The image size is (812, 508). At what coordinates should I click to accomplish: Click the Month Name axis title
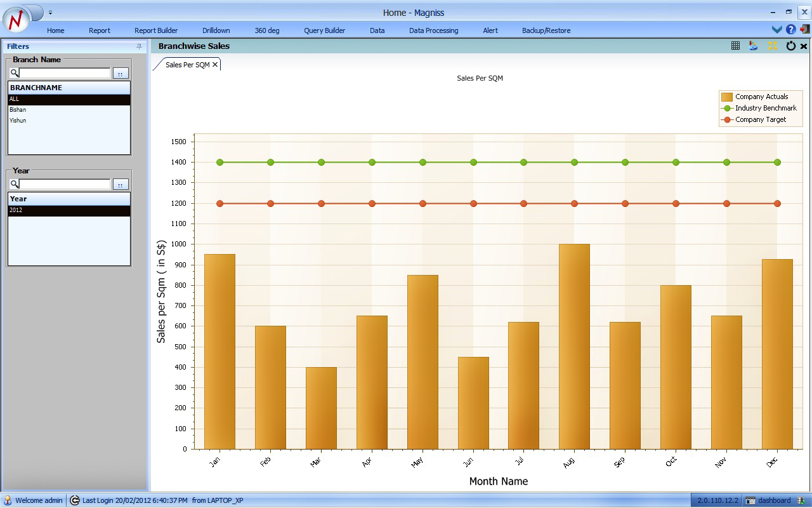499,481
